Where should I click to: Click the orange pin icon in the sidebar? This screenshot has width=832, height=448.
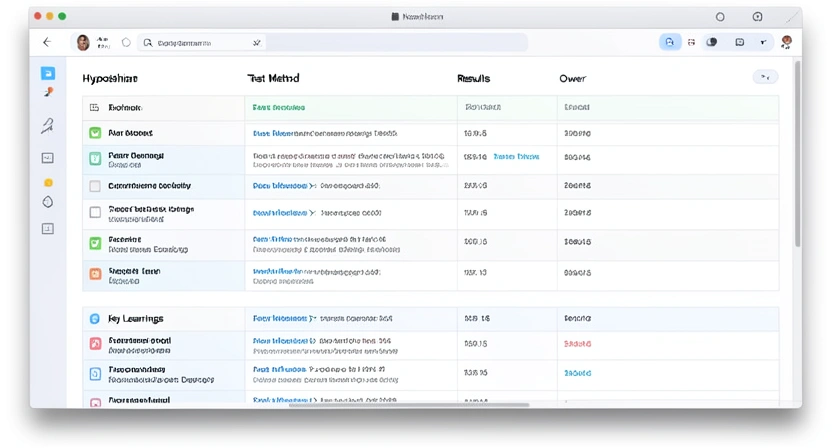[48, 92]
